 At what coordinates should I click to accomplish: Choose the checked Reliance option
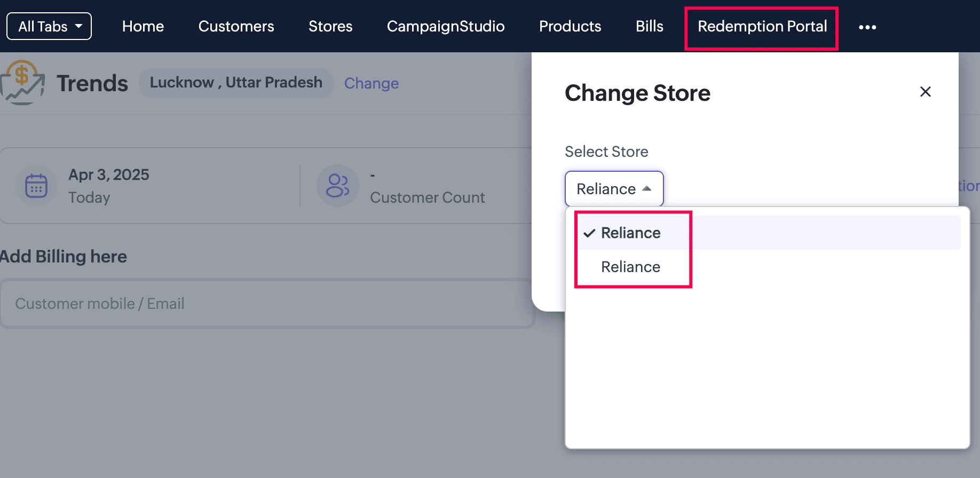[x=630, y=233]
